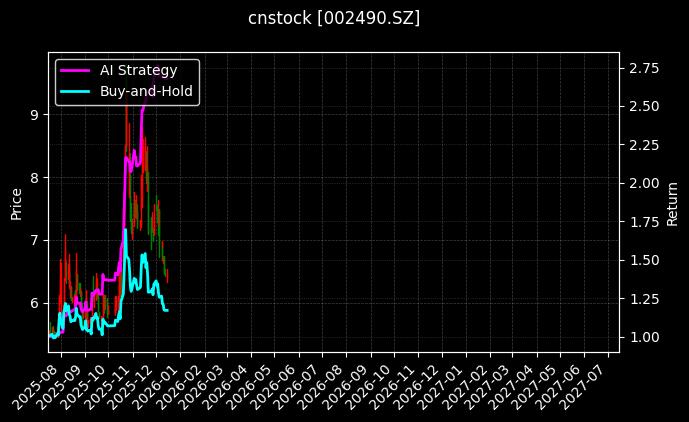This screenshot has width=689, height=422.
Task: Click the 1.50 return tick label
Action: point(644,261)
